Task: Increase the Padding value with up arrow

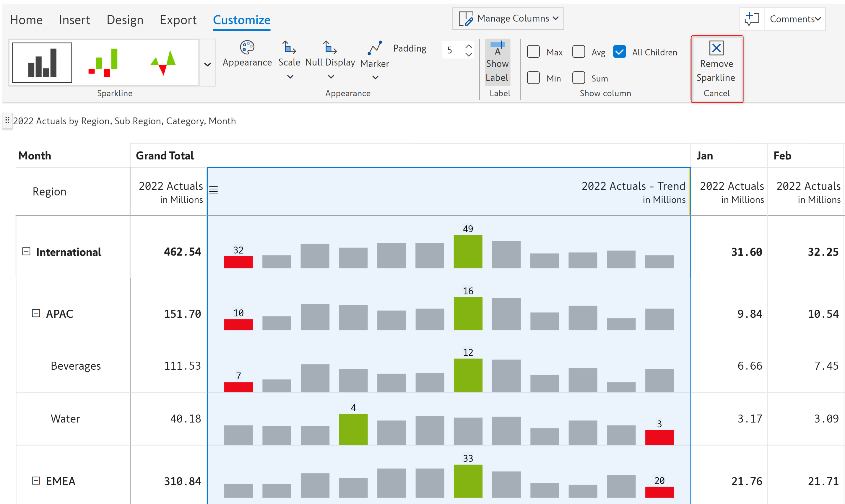Action: click(469, 46)
